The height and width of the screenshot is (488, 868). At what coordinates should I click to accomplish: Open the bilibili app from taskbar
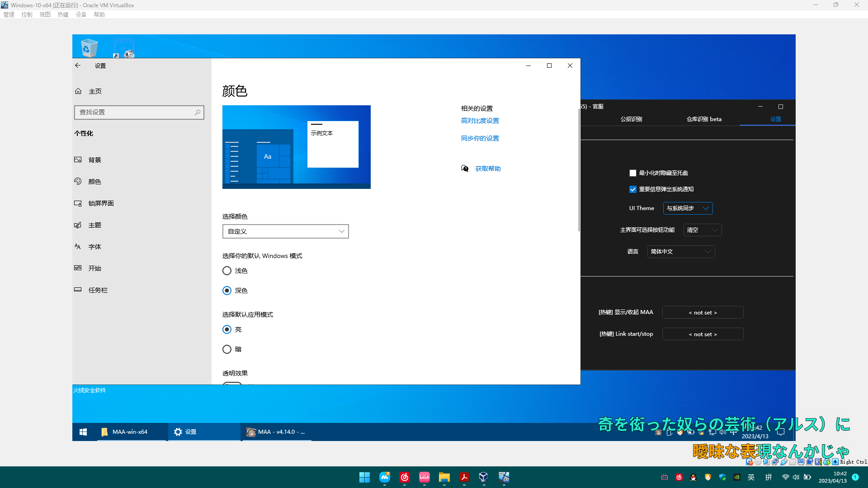(424, 477)
